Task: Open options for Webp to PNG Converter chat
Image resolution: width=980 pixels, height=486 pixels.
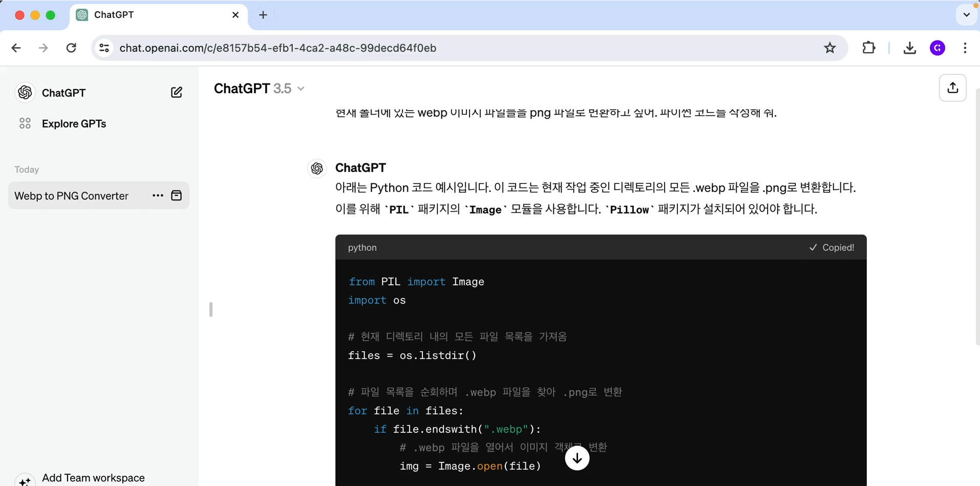Action: pos(158,196)
